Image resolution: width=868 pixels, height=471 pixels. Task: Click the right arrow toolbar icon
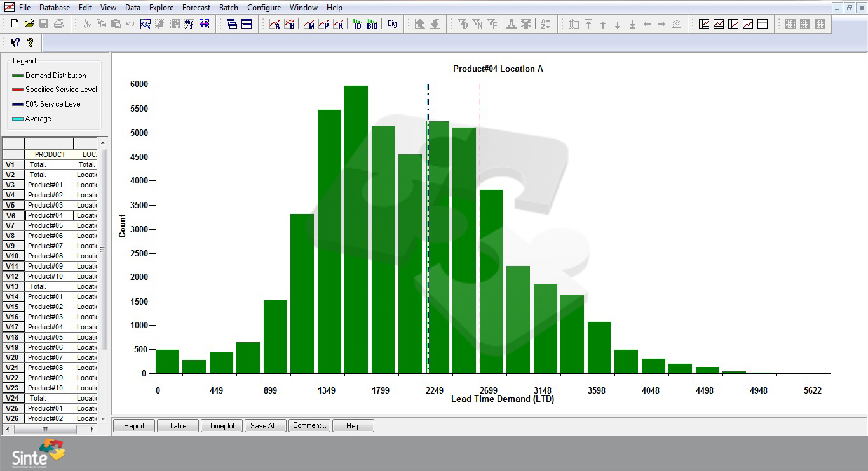tap(661, 24)
